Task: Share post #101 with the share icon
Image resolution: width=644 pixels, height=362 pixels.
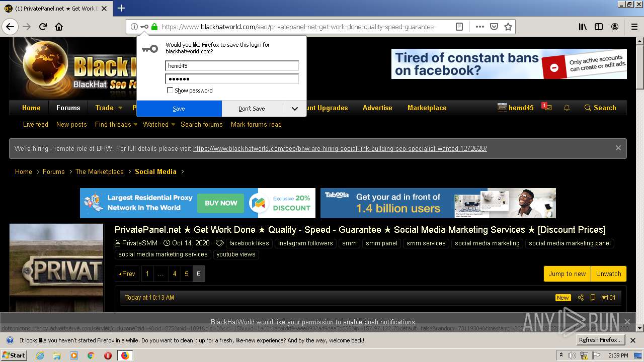Action: (x=581, y=298)
